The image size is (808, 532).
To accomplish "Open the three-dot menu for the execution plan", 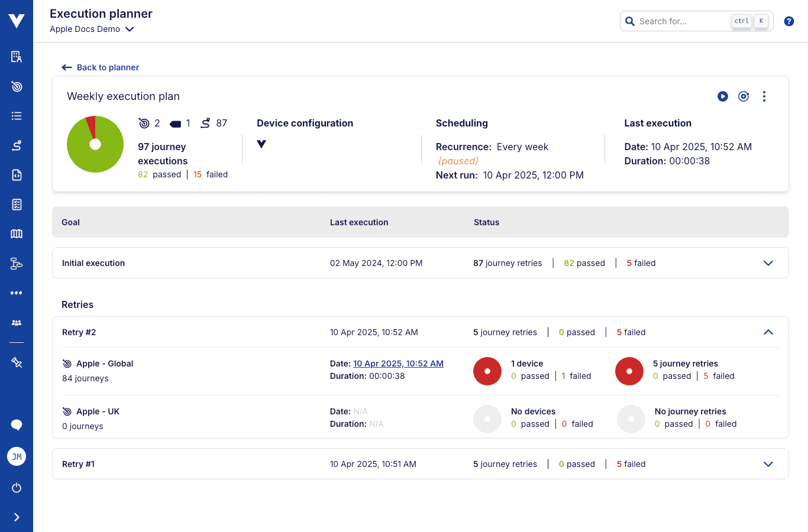I will (764, 96).
